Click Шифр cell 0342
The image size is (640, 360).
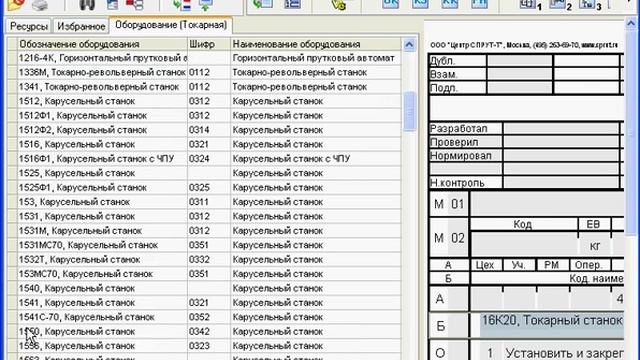(x=209, y=331)
